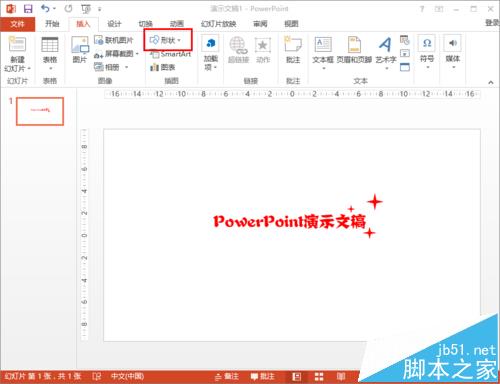Click the slide count status bar entry

point(43,377)
